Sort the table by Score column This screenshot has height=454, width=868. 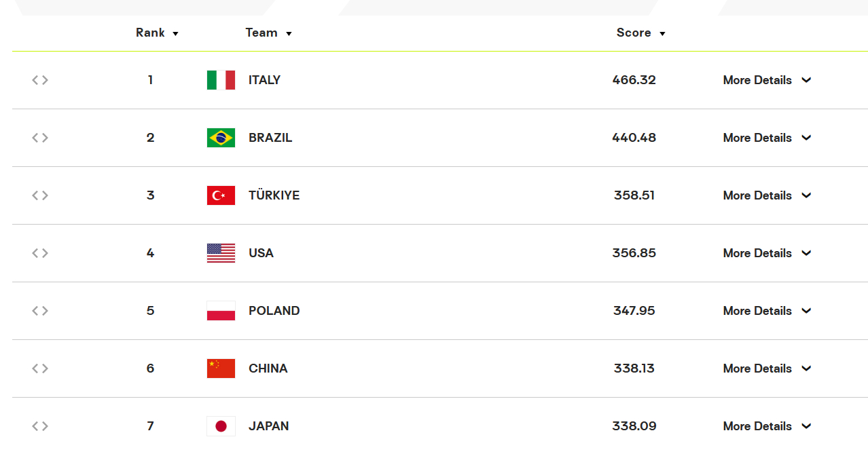pos(640,33)
